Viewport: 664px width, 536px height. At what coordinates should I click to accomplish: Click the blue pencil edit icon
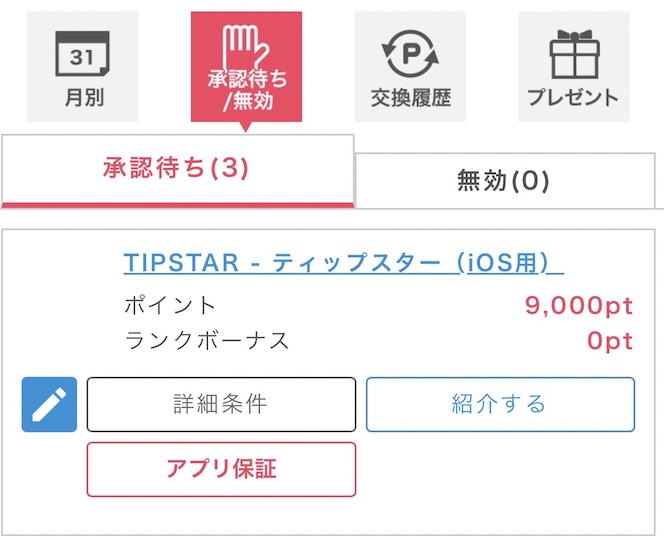click(49, 404)
